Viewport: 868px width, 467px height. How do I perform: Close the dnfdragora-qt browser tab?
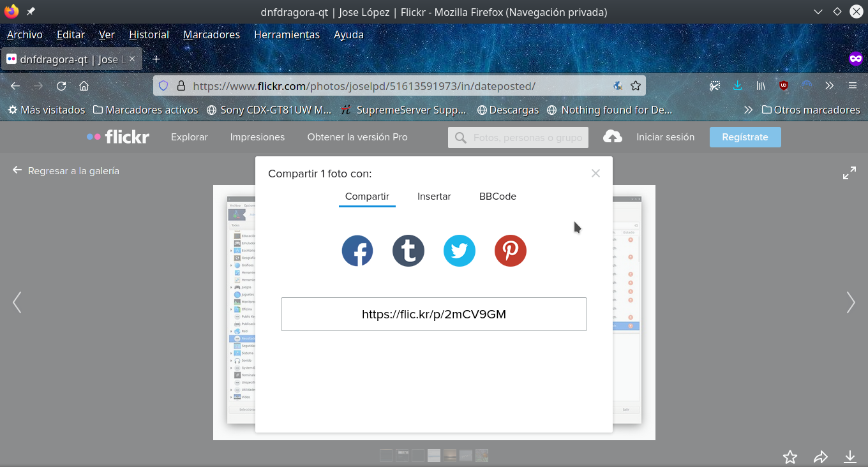[133, 59]
